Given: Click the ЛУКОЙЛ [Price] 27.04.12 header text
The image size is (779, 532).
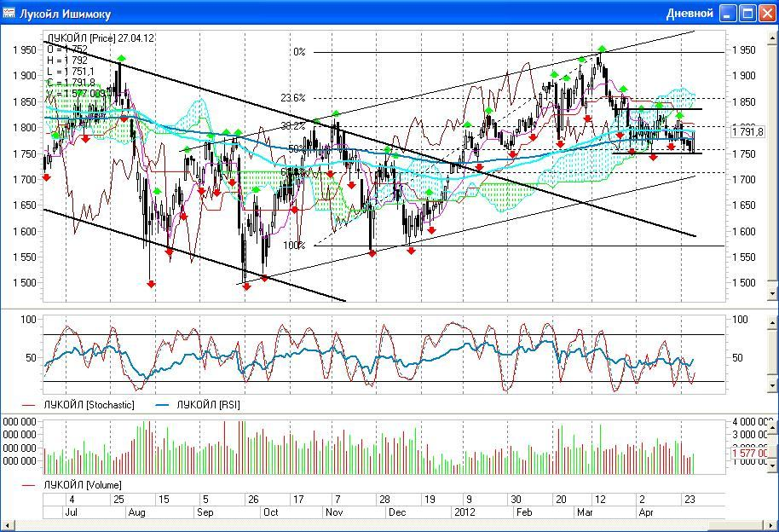Looking at the screenshot, I should (101, 38).
